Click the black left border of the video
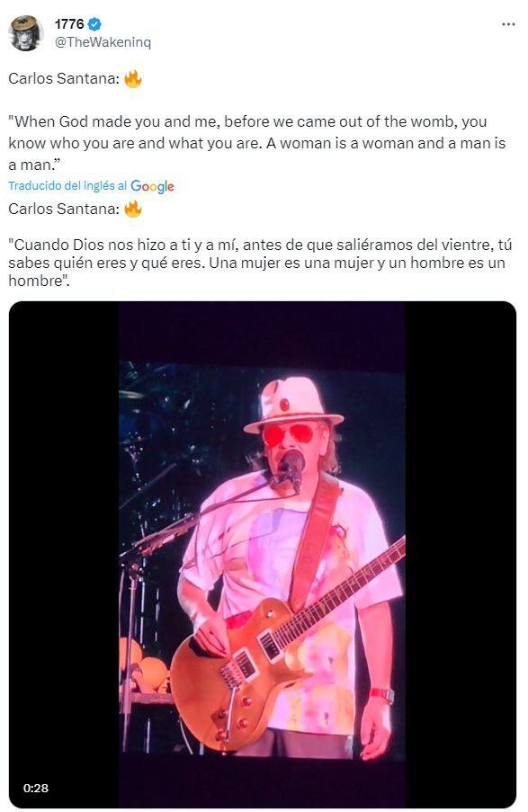Screen dimensions: 528x812 click(64, 554)
